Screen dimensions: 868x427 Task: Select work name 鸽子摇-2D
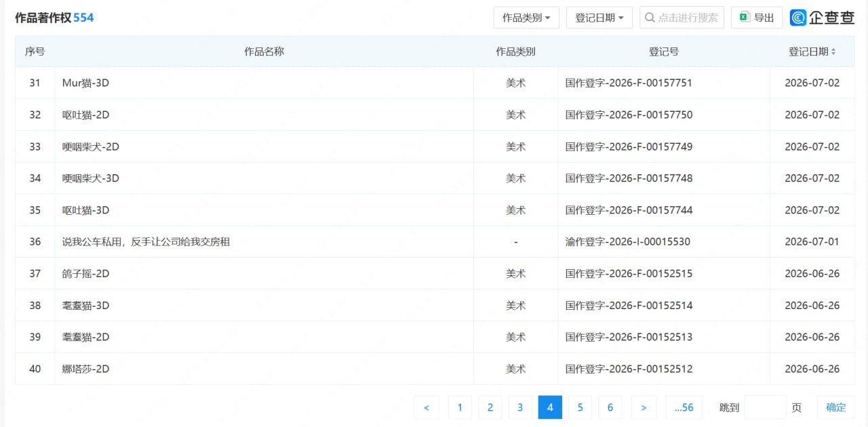pos(85,273)
